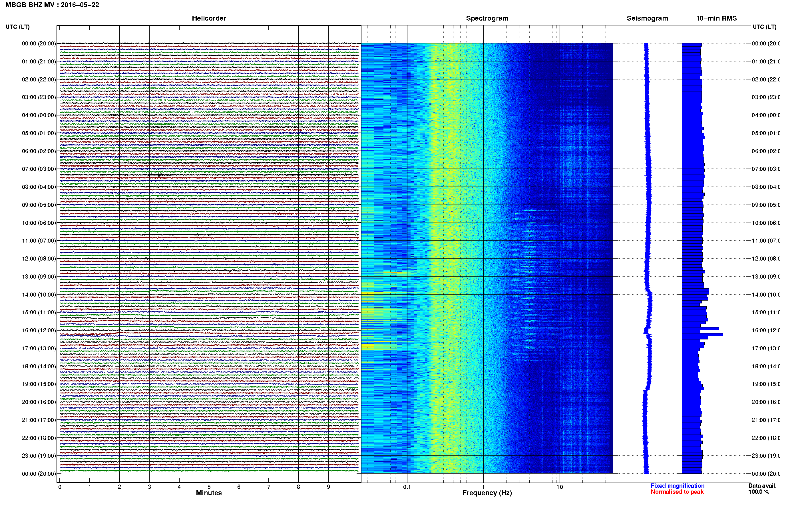
Task: Click the left 22:00 (18:00) time label
Action: pyautogui.click(x=39, y=438)
